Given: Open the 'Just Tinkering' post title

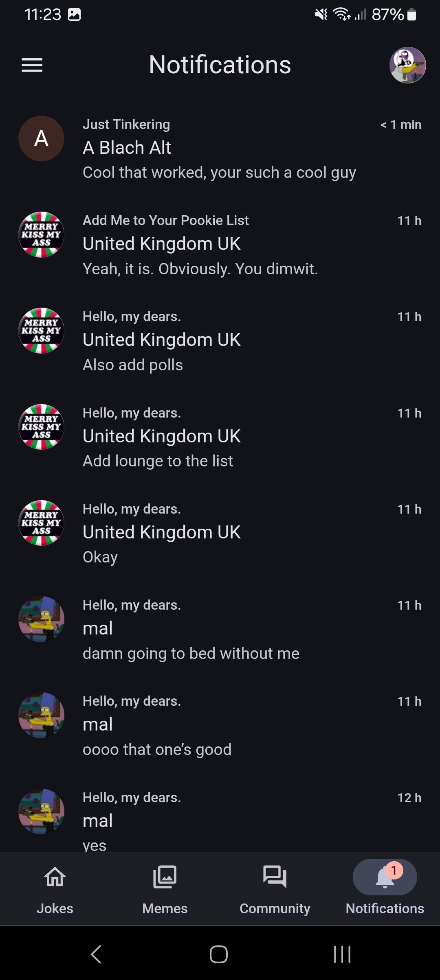Looking at the screenshot, I should point(126,124).
